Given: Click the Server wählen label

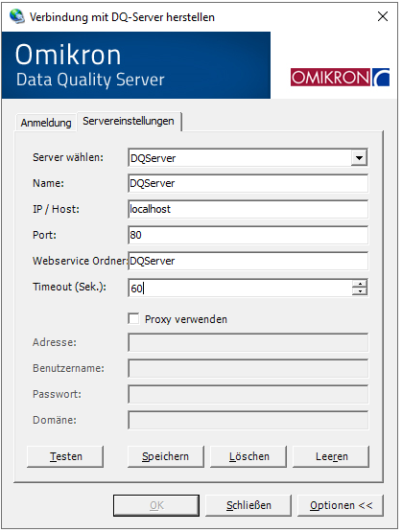Looking at the screenshot, I should (68, 158).
